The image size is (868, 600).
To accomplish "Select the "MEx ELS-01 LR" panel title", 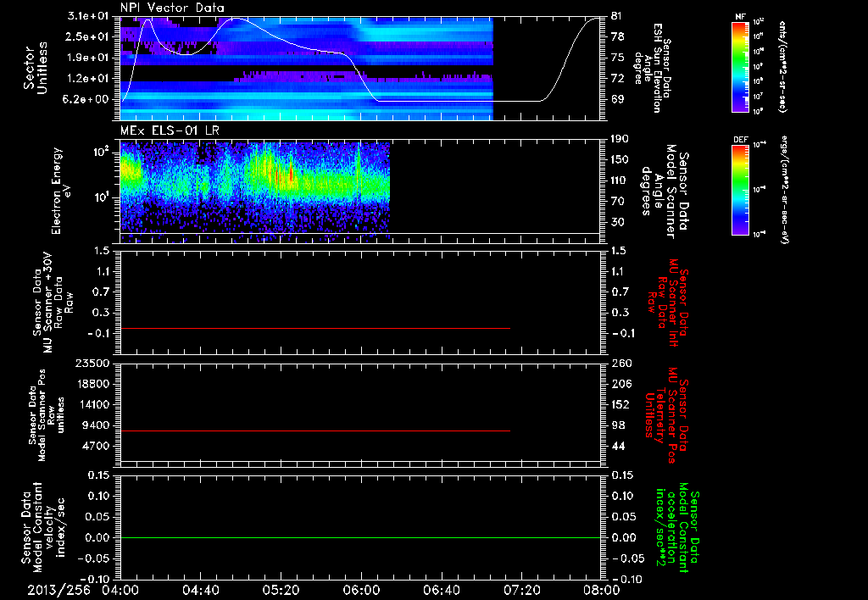I will click(170, 131).
